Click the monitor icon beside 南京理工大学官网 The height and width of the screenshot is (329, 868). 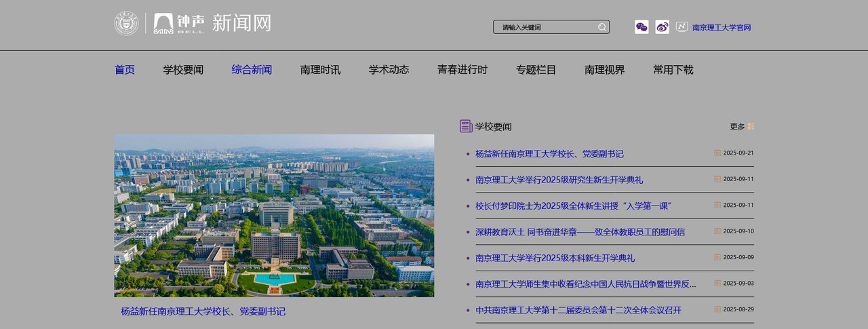pyautogui.click(x=682, y=27)
